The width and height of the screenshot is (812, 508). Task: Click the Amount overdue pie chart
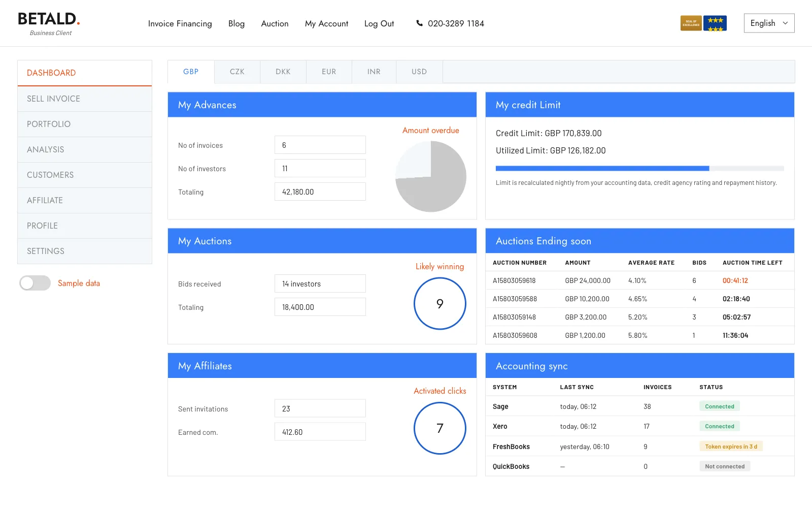tap(431, 176)
